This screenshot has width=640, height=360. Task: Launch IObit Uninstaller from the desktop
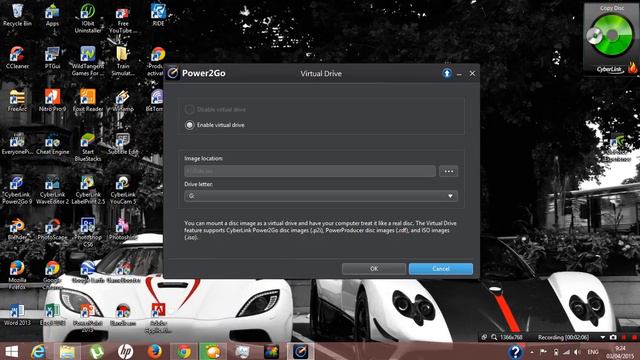tap(88, 18)
